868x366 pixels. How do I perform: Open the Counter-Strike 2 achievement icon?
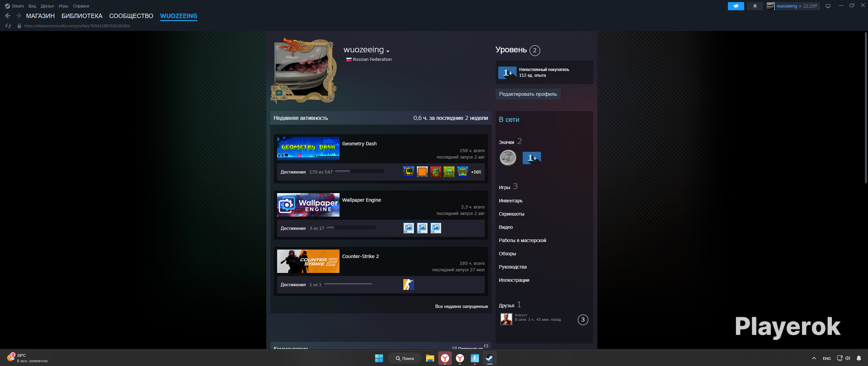tap(409, 284)
